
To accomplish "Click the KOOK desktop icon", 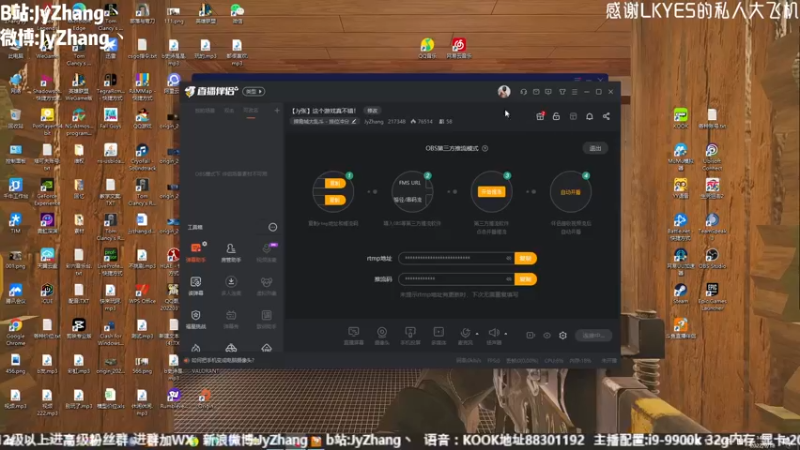I will point(681,118).
